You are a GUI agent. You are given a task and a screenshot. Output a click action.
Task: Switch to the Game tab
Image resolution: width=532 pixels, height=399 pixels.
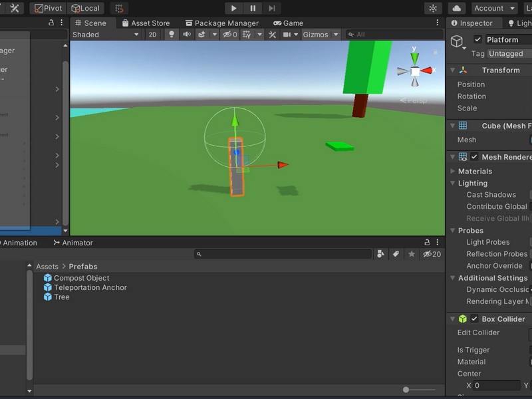(289, 23)
